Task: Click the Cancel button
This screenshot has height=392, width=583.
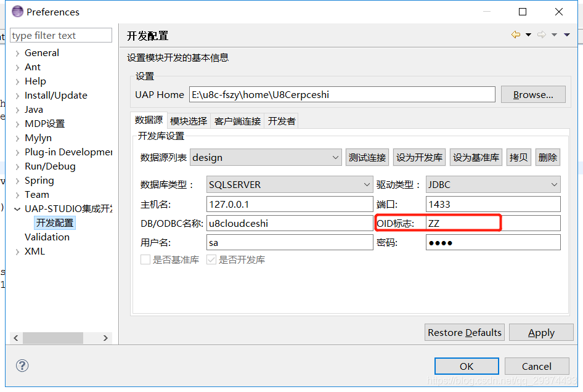Action: (x=537, y=366)
